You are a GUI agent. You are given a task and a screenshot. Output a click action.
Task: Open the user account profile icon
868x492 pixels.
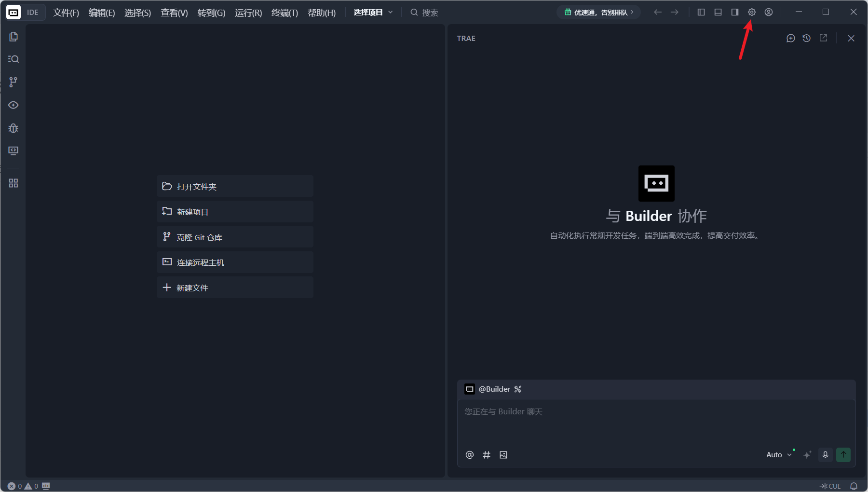[x=769, y=12]
